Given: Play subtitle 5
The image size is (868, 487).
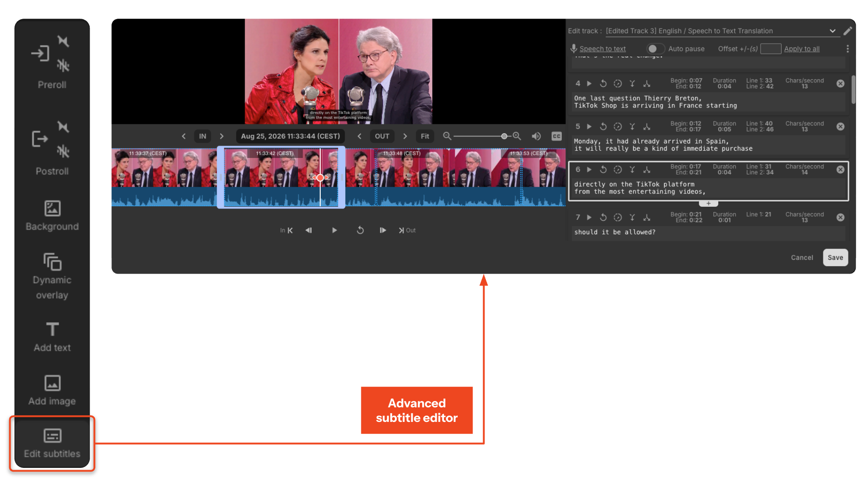Looking at the screenshot, I should [589, 127].
